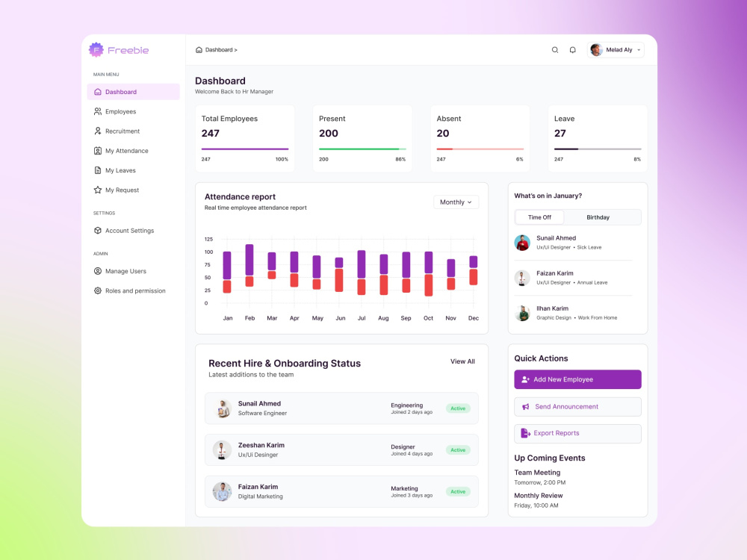The image size is (747, 560).
Task: Click the Dashboard sidebar icon
Action: click(x=98, y=92)
